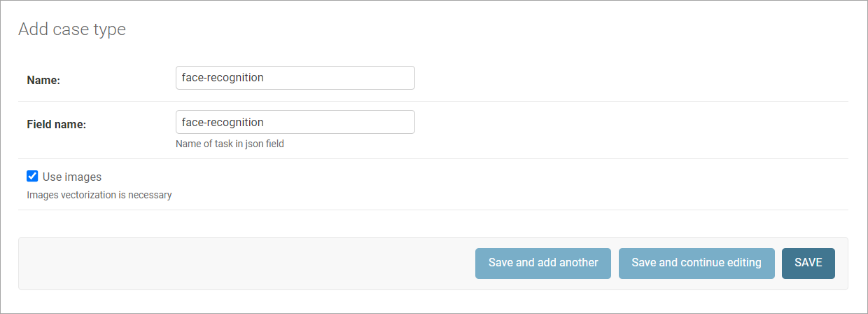Click the dark SAVE button
868x314 pixels.
pos(808,263)
